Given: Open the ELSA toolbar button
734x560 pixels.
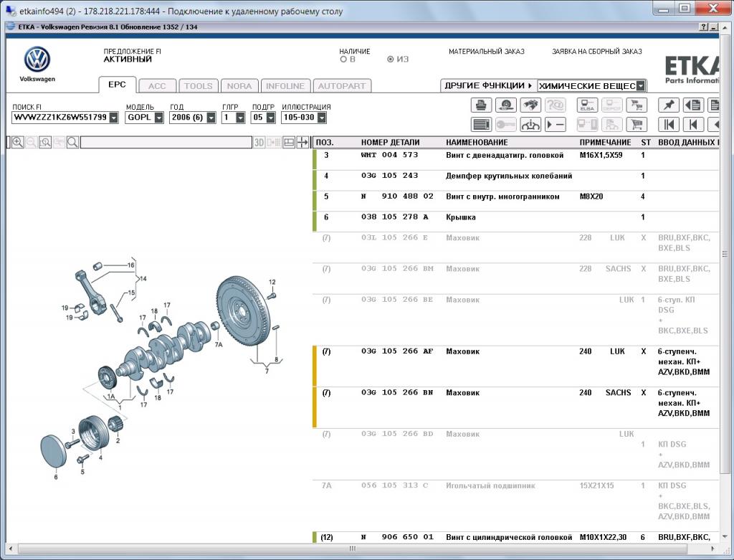Looking at the screenshot, I should click(587, 105).
